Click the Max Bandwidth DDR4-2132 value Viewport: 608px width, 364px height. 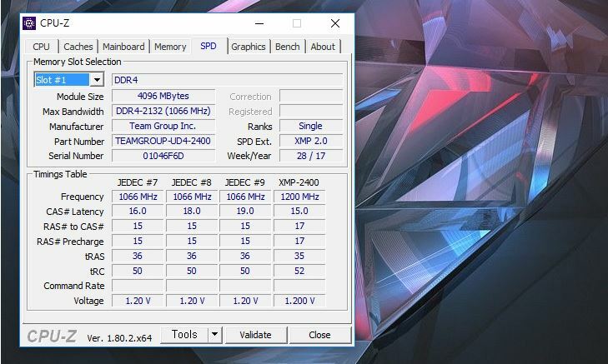pos(163,111)
